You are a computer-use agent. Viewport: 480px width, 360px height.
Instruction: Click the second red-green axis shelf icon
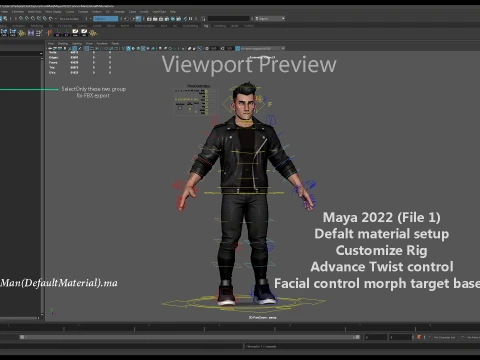coord(67,33)
